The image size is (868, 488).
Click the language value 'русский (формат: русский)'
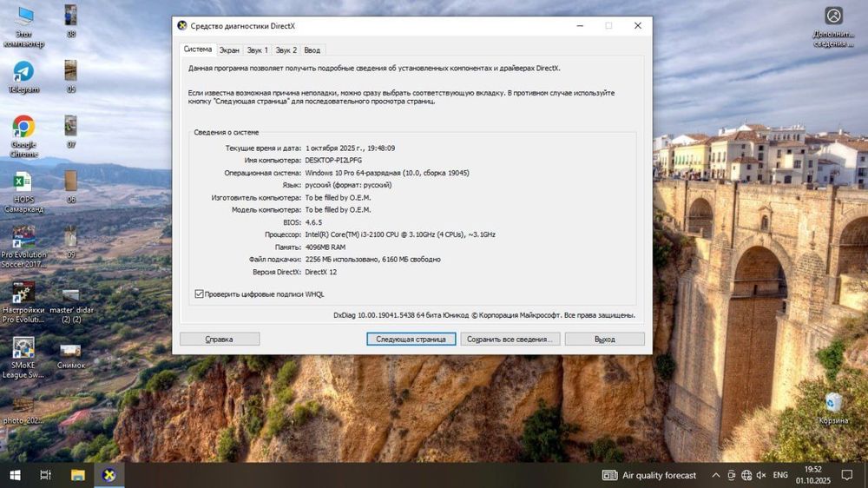coord(348,185)
